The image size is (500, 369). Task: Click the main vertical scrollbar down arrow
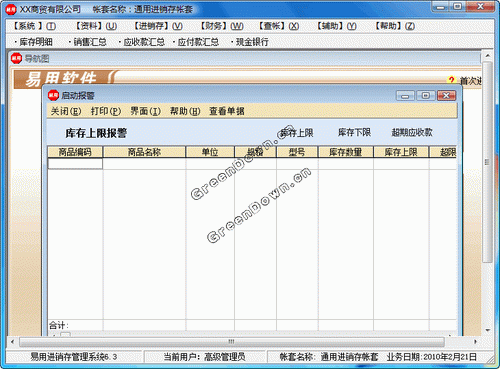(x=487, y=330)
